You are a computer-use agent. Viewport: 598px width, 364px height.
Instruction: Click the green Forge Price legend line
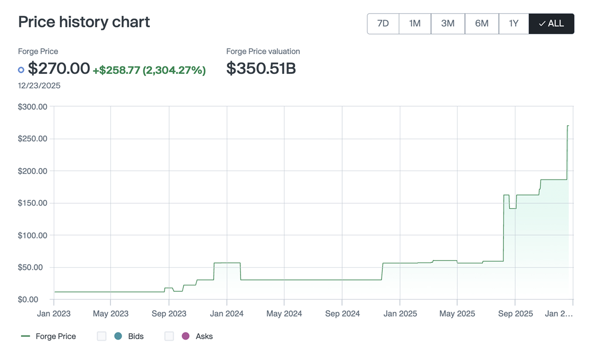coord(26,336)
